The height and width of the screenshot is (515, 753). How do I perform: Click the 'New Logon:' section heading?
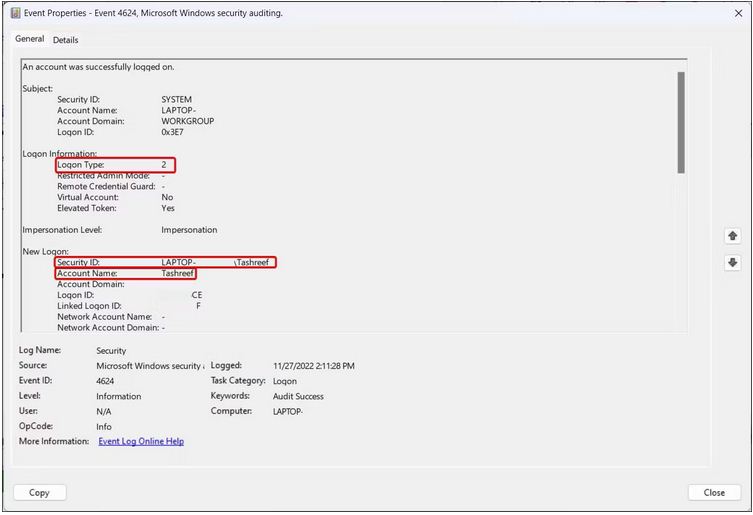point(46,252)
